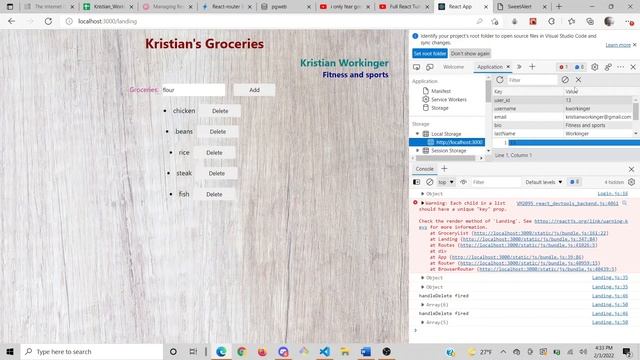Toggle the console sidebar icon

click(416, 182)
